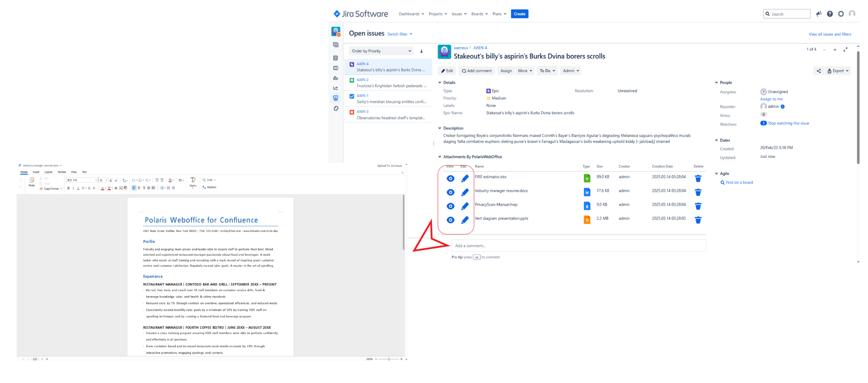868x383 pixels.
Task: Edit Industry manager resume.docx with pencil icon
Action: (465, 192)
